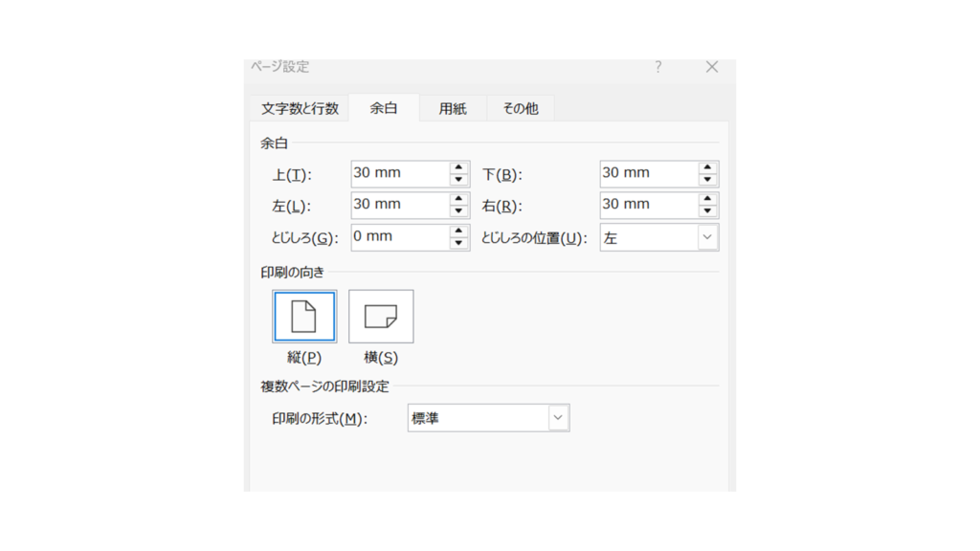This screenshot has width=980, height=551.
Task: Open the 用紙 tab
Action: coord(453,109)
